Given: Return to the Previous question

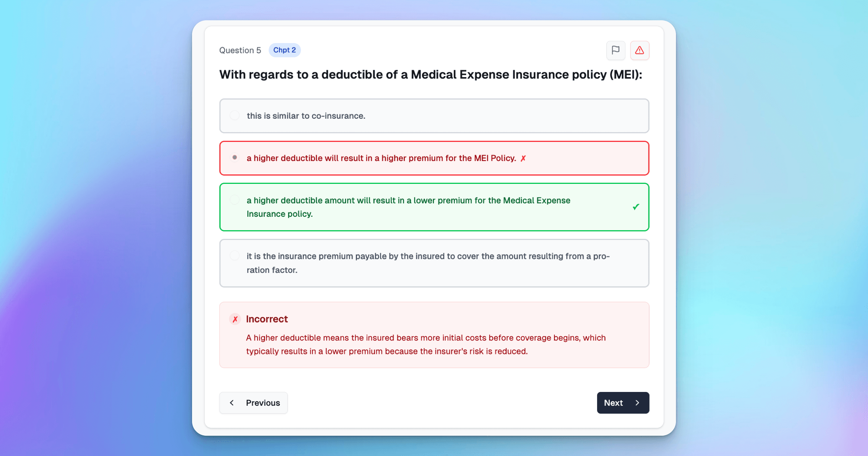Looking at the screenshot, I should (x=253, y=402).
